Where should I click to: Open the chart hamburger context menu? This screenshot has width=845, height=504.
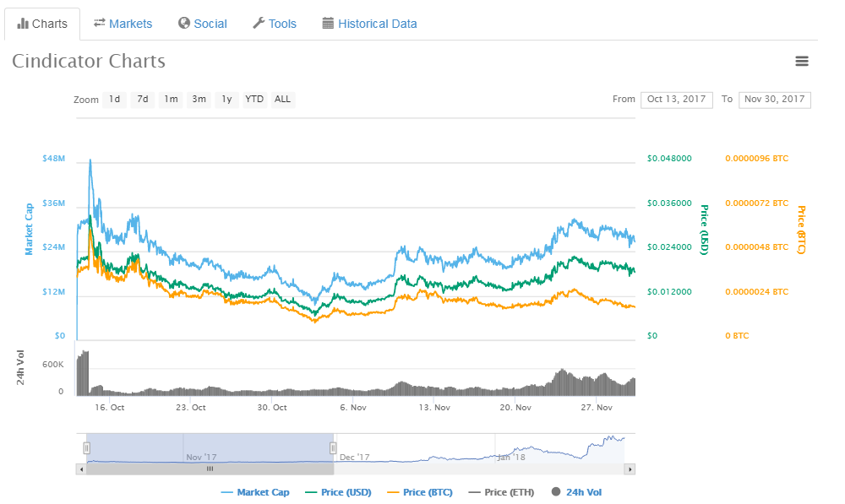(x=801, y=61)
